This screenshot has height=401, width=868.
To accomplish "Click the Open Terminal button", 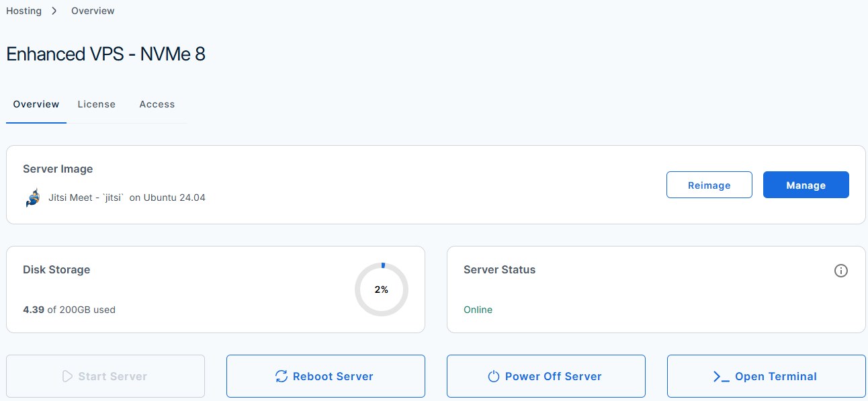I will pyautogui.click(x=767, y=376).
